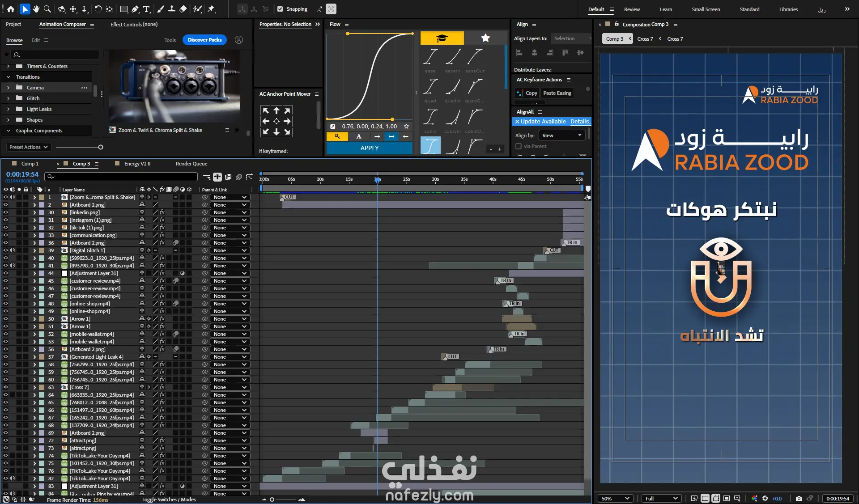The width and height of the screenshot is (859, 504).
Task: Click the Home icon in the toolbar
Action: [11, 9]
